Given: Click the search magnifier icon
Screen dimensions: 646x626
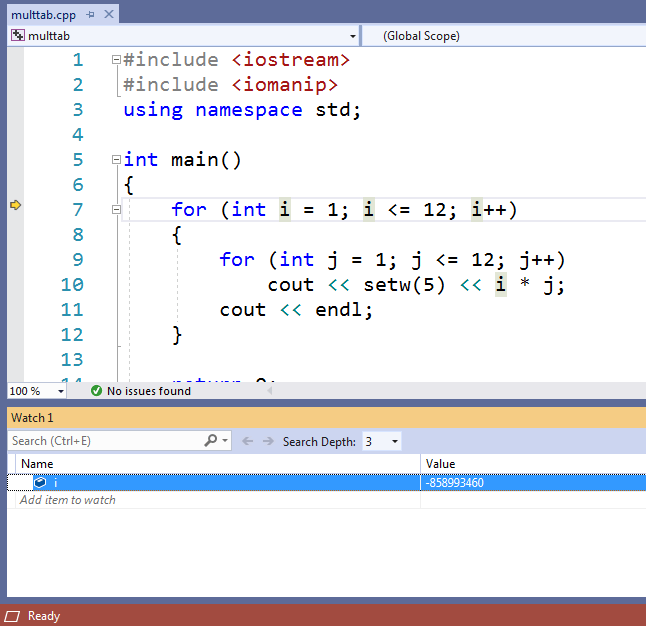Looking at the screenshot, I should point(211,441).
